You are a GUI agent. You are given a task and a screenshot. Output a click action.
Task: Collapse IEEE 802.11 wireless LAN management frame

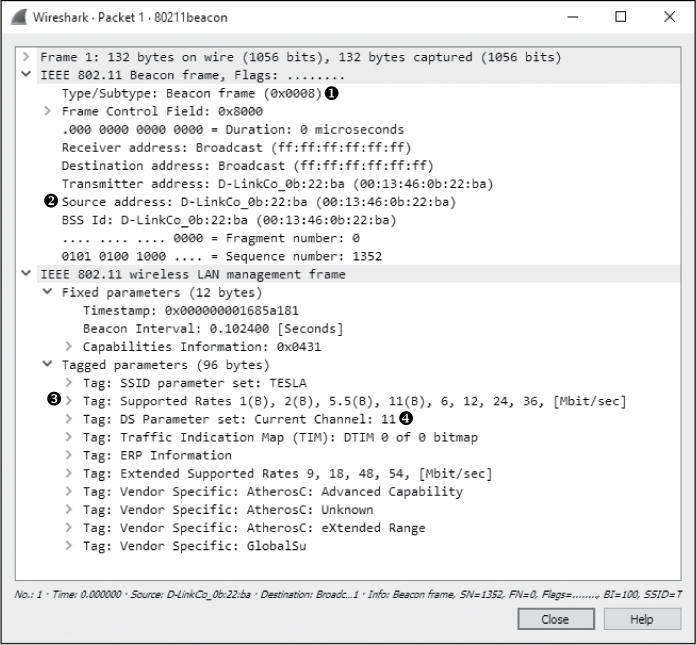click(26, 274)
